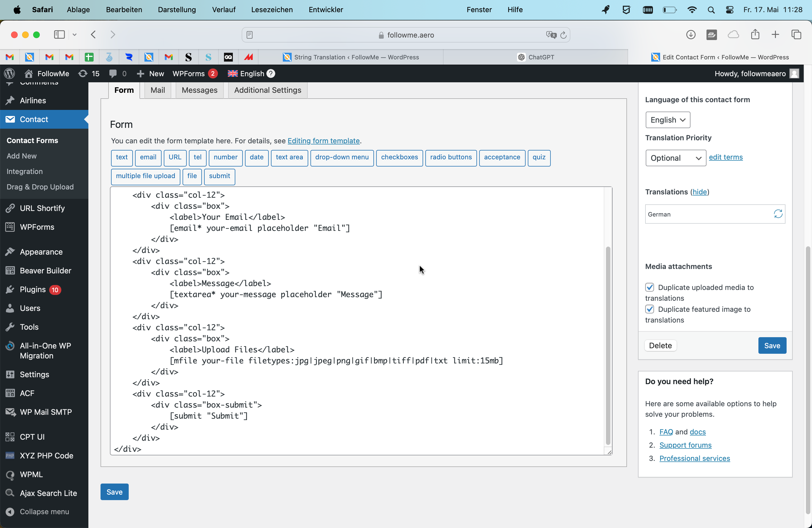This screenshot has width=812, height=528.
Task: Click Safari reload page icon
Action: [x=564, y=35]
